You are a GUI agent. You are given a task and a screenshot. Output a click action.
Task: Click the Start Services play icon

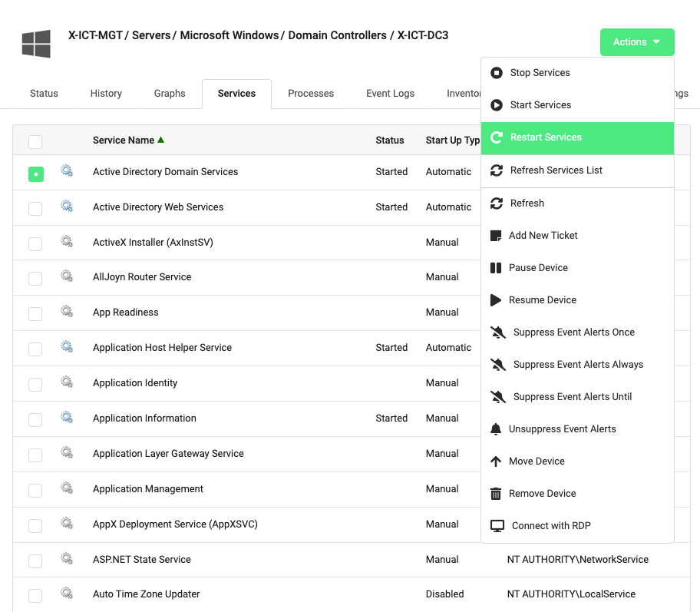497,104
